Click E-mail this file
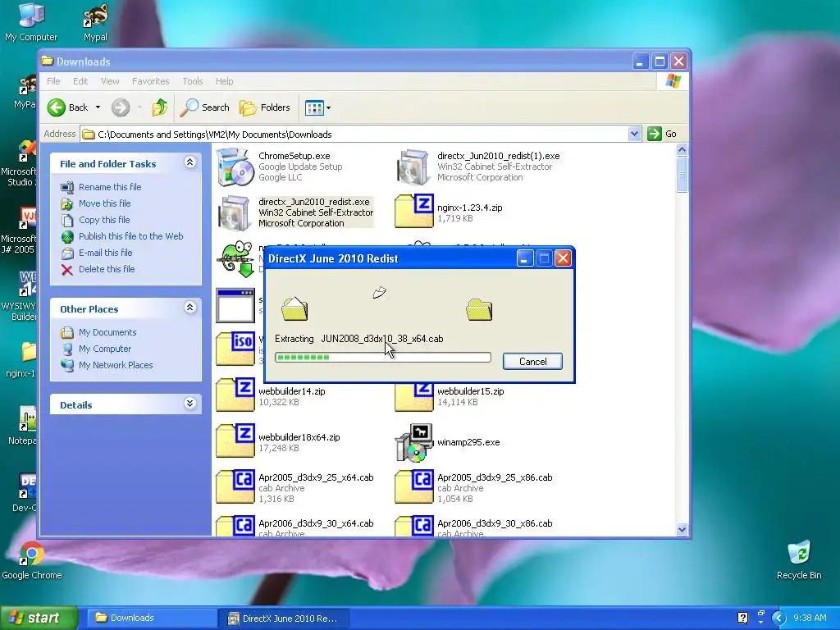840x630 pixels. point(106,253)
